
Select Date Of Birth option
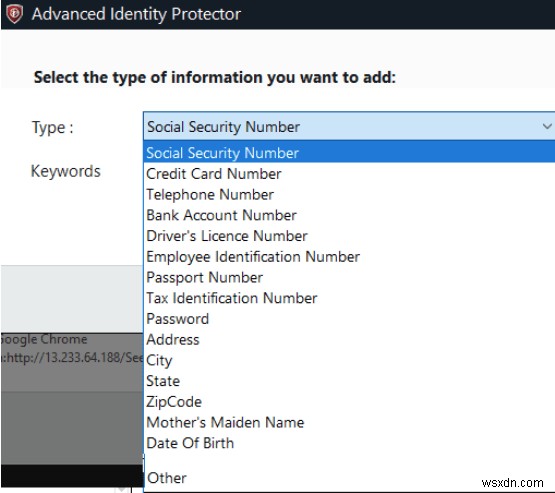pyautogui.click(x=350, y=443)
